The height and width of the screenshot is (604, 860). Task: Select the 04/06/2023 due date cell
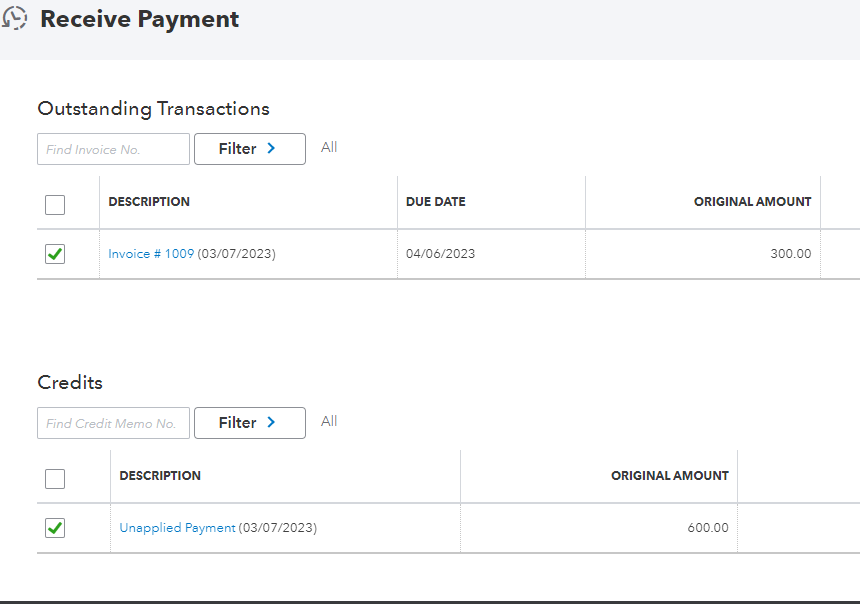(440, 254)
